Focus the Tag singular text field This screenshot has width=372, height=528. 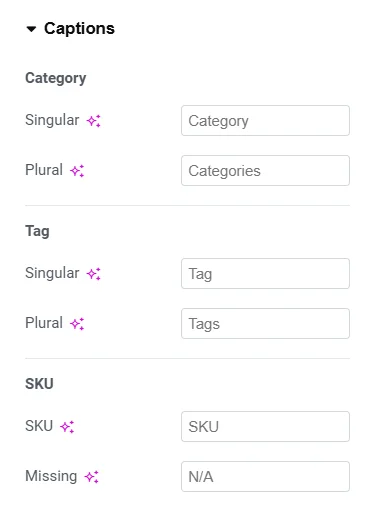click(265, 273)
